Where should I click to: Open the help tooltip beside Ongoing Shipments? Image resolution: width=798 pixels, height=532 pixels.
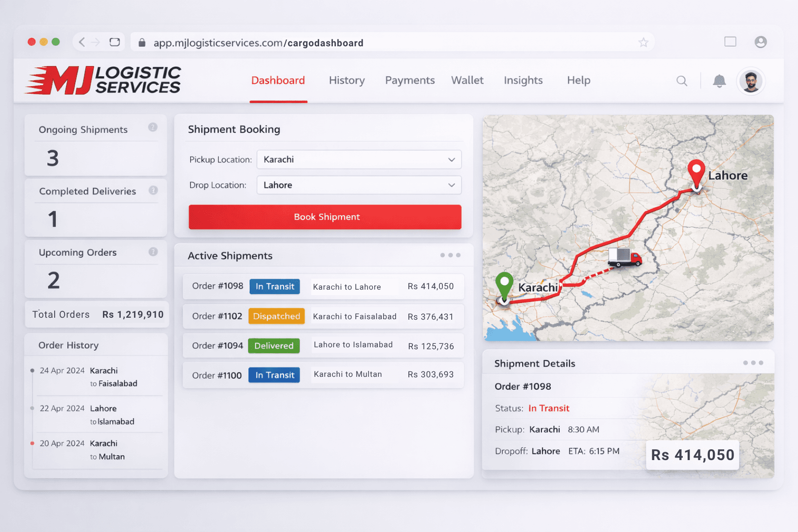(x=153, y=127)
